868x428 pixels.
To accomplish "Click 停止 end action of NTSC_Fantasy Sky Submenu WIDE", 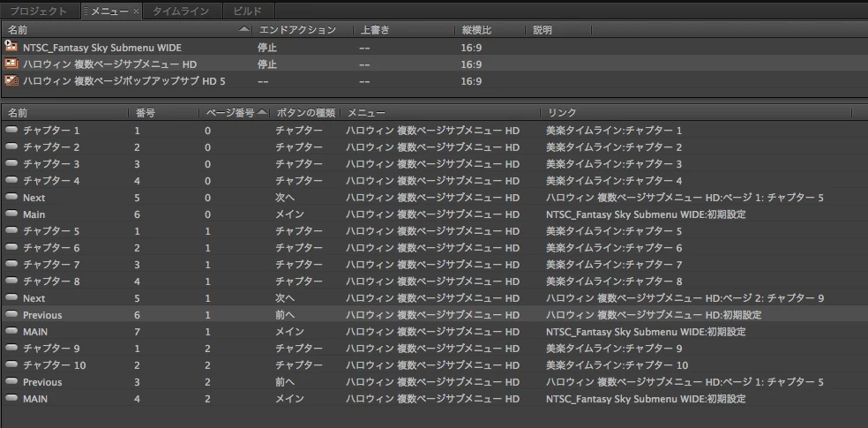I will coord(266,48).
